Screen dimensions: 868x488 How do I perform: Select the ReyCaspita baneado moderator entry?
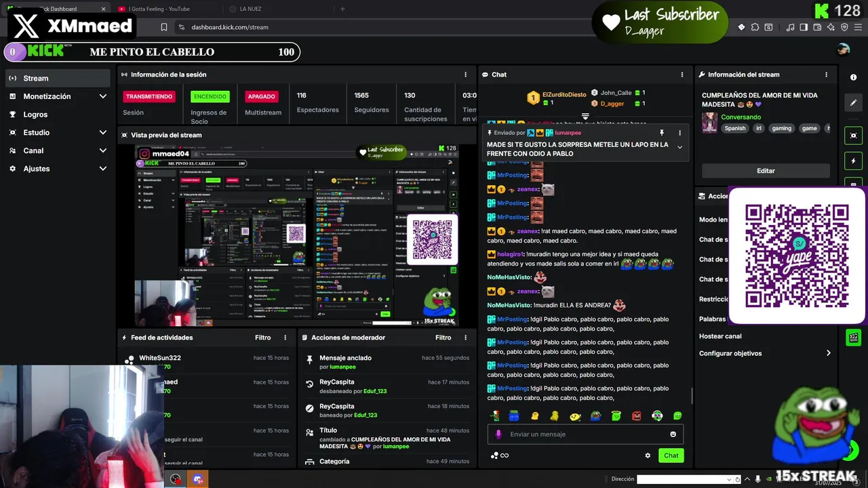coord(387,410)
